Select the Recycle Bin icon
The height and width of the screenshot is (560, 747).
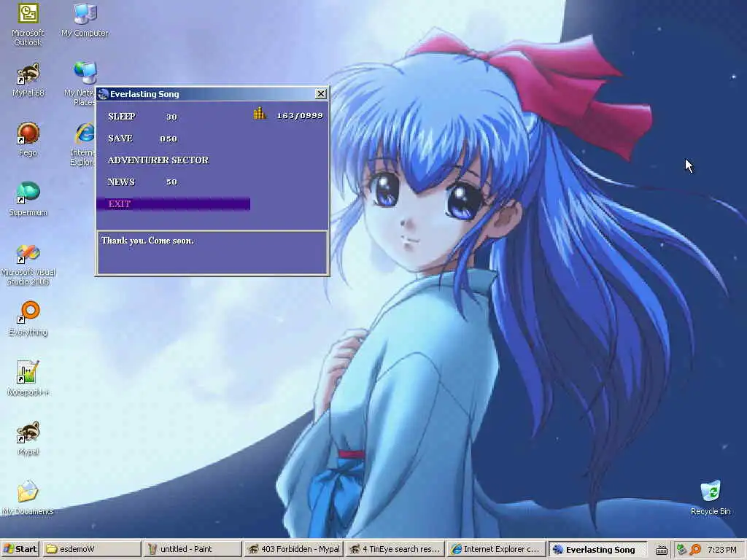(711, 497)
